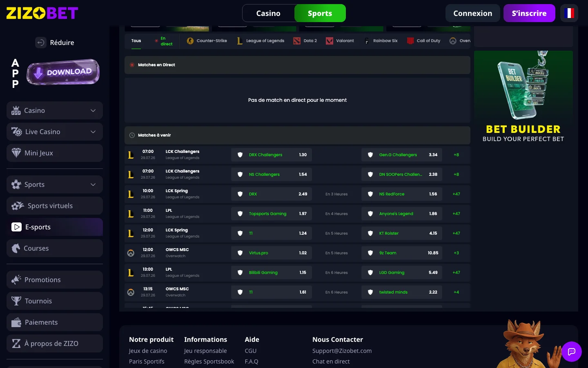Click the Casino slot machine icon
The height and width of the screenshot is (368, 588).
pos(16,110)
